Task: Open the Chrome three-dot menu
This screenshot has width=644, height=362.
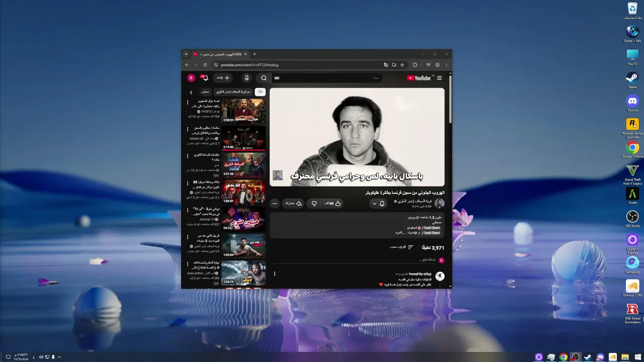Action: [x=446, y=65]
